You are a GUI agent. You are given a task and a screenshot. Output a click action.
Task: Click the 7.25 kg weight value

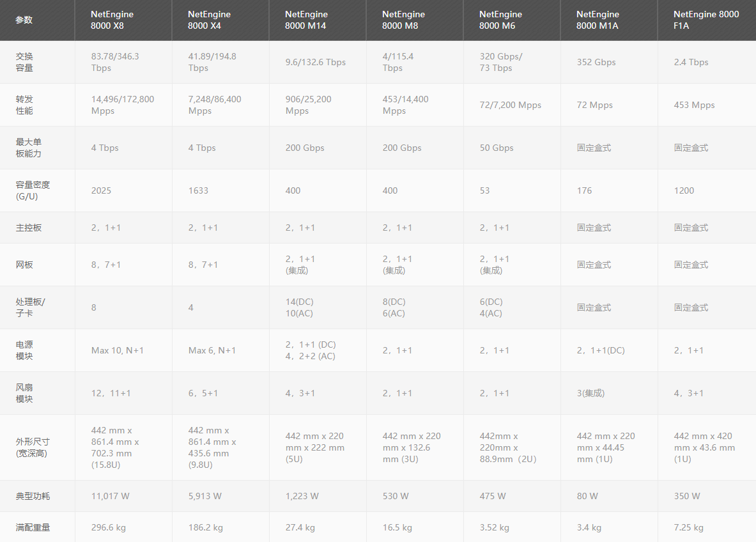pos(688,527)
